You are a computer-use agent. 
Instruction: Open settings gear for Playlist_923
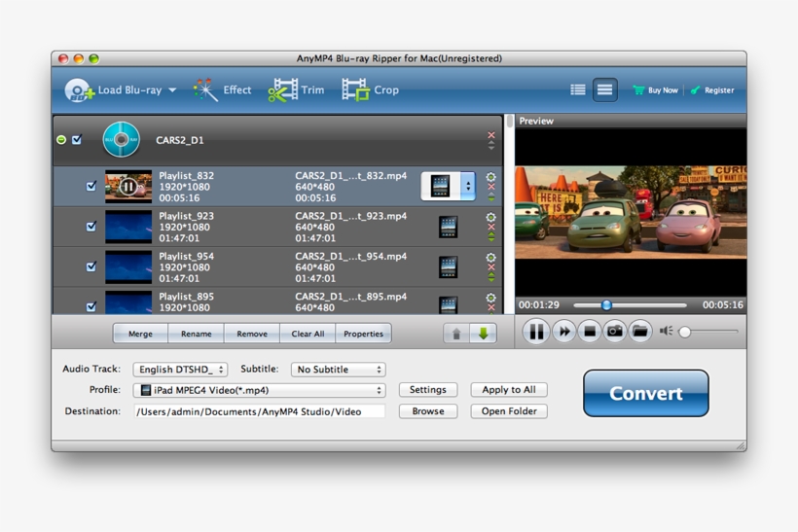pyautogui.click(x=490, y=217)
